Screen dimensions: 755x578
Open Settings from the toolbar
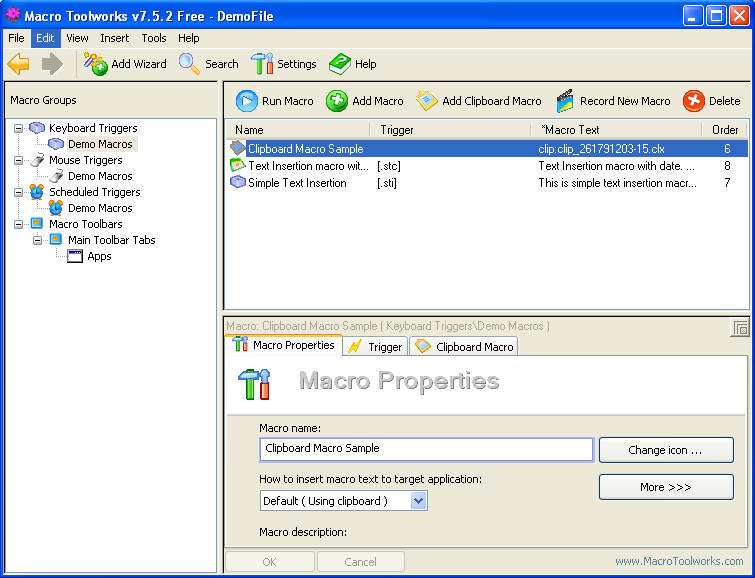coord(263,64)
